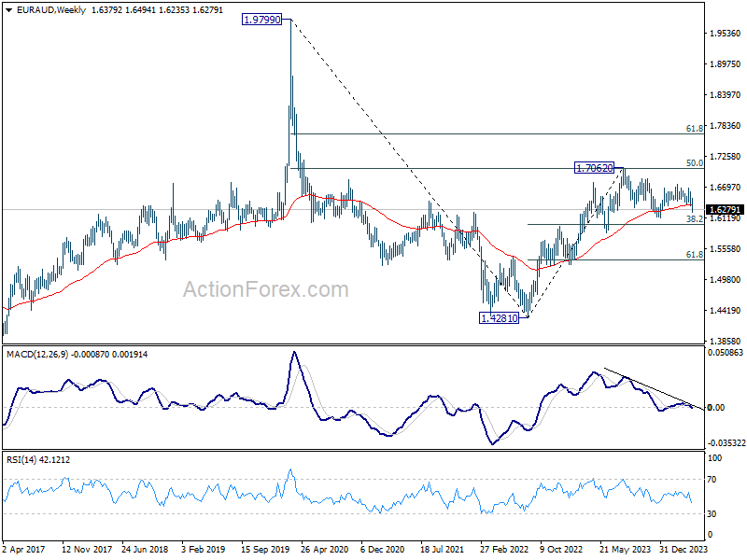
Task: Select the 38.2 Fibonacci retracement label
Action: pos(695,218)
